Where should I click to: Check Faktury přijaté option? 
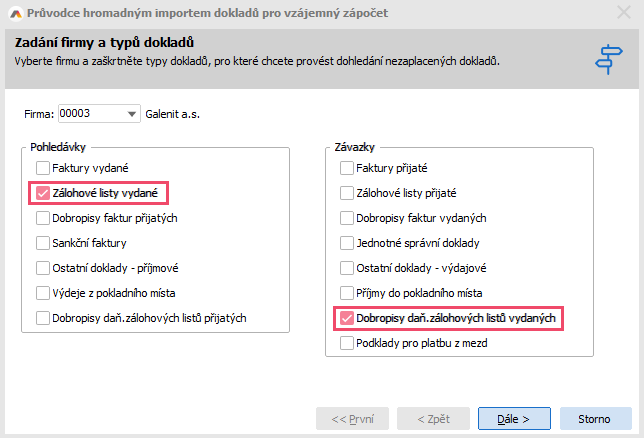(x=347, y=168)
